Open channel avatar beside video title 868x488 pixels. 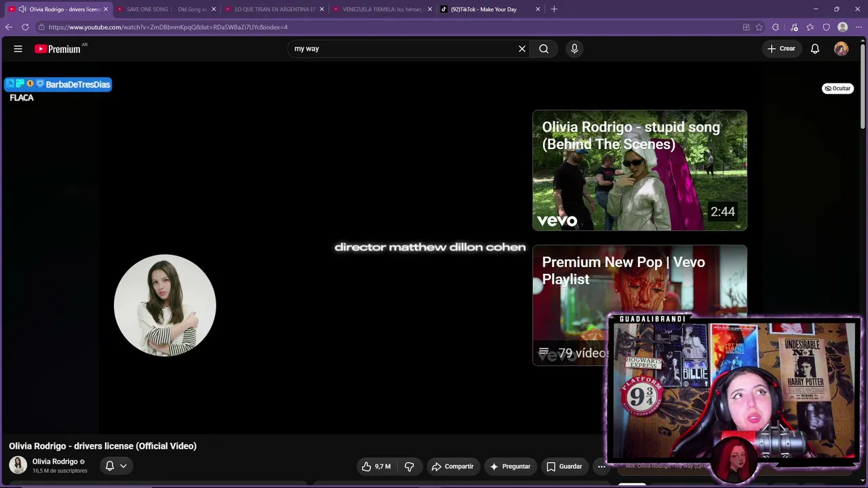tap(18, 465)
